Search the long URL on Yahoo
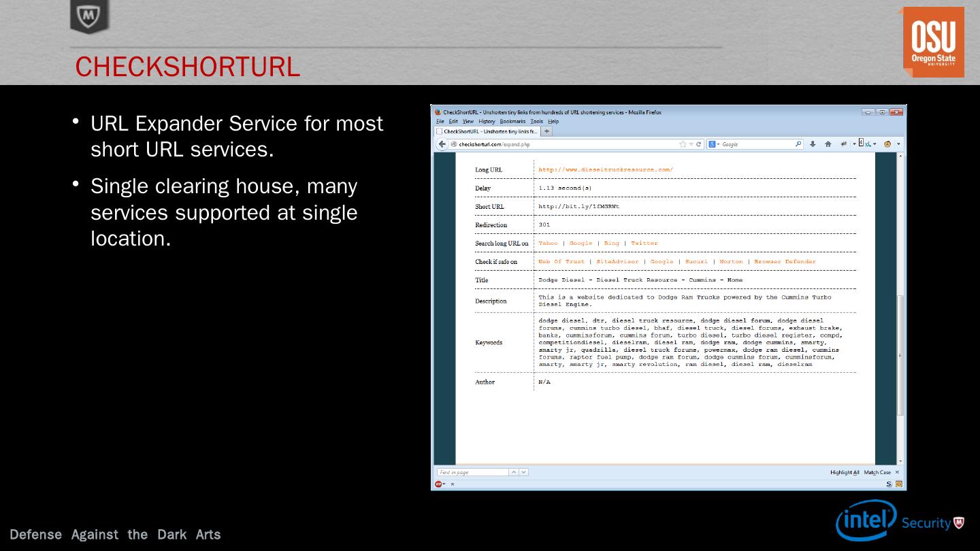The height and width of the screenshot is (551, 980). [548, 243]
